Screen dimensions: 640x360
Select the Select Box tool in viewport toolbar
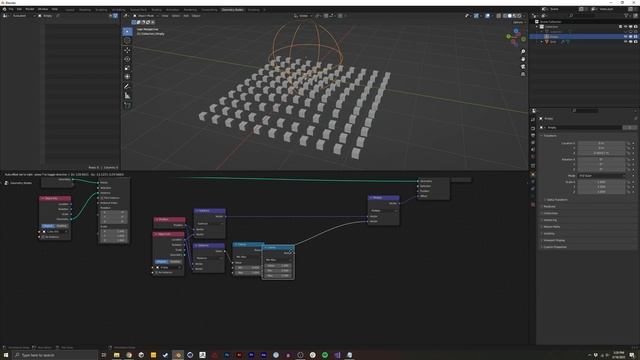pos(127,31)
